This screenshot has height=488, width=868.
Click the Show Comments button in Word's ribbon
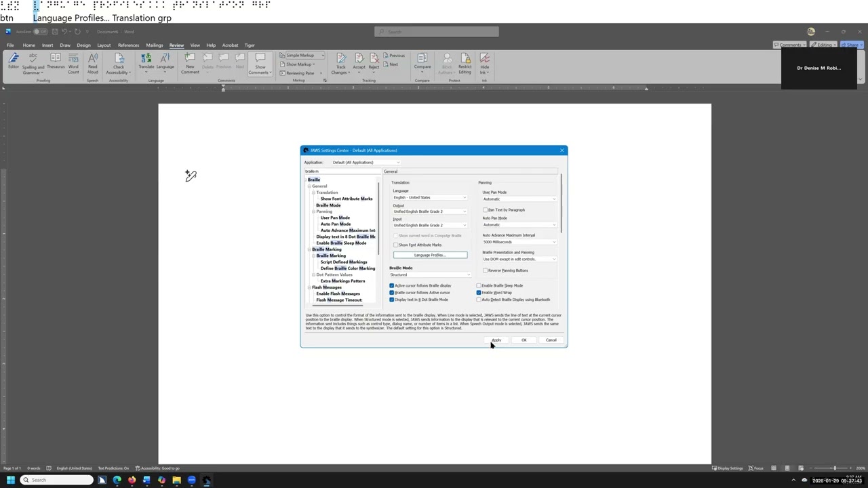click(x=260, y=64)
